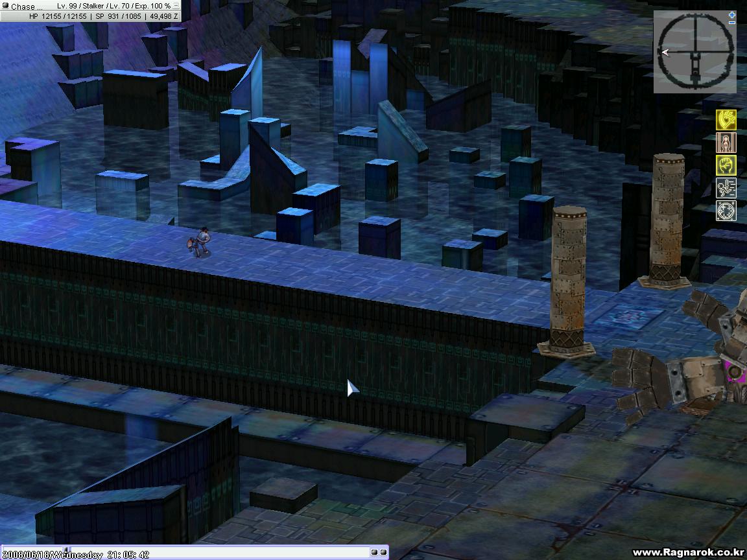
Task: Click the 'SP 931 / 1085' readout
Action: click(x=118, y=16)
